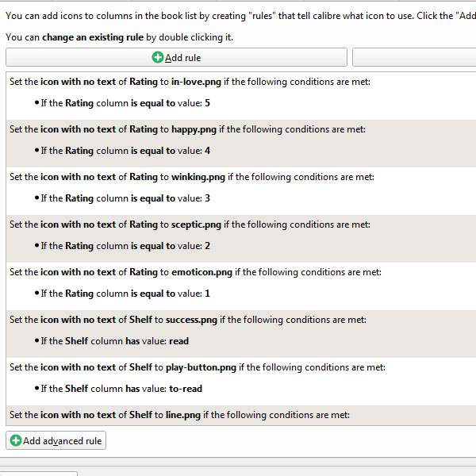Pick the emoticon.png Rating icon rule
The height and width of the screenshot is (476, 476).
pos(195,272)
